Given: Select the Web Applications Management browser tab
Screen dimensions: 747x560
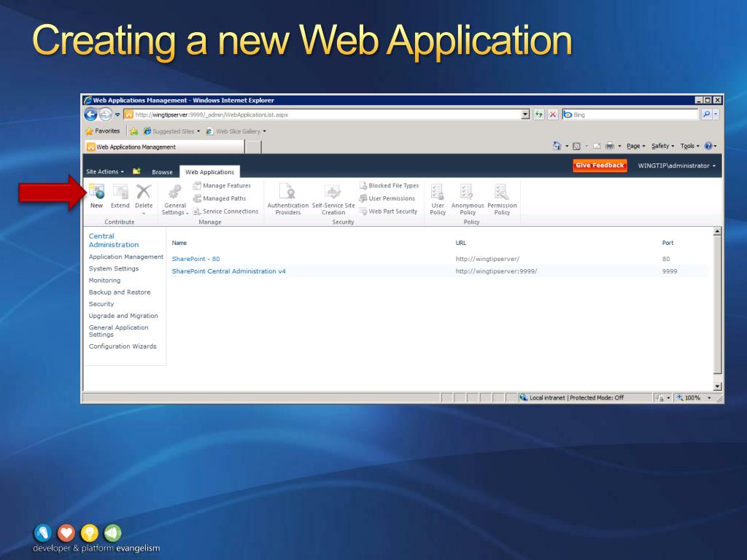Looking at the screenshot, I should pos(165,147).
